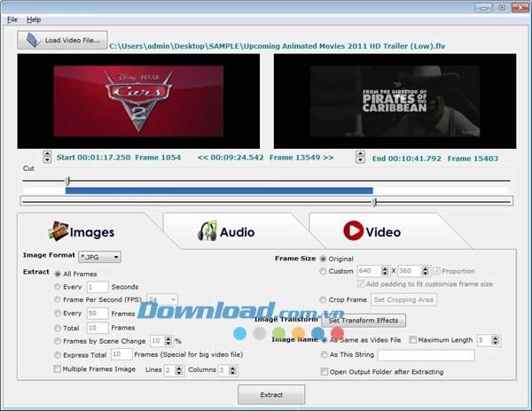Click the Start 00:01:17.250 time text

[x=93, y=158]
